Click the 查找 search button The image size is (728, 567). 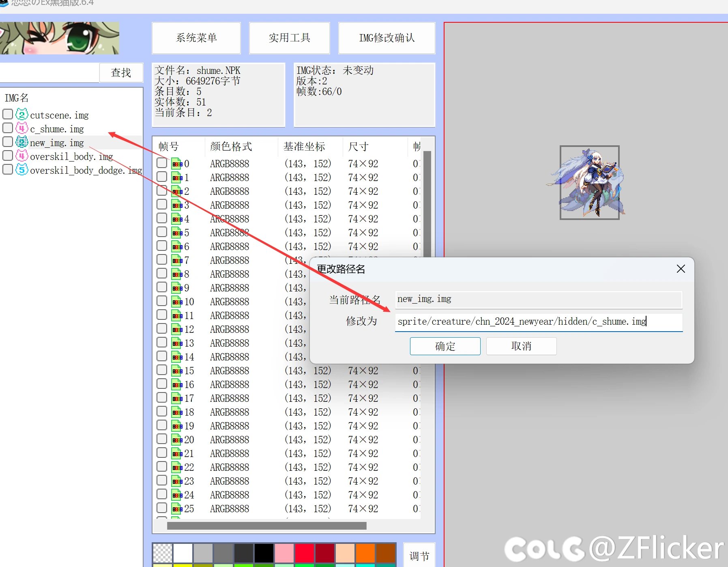(121, 73)
